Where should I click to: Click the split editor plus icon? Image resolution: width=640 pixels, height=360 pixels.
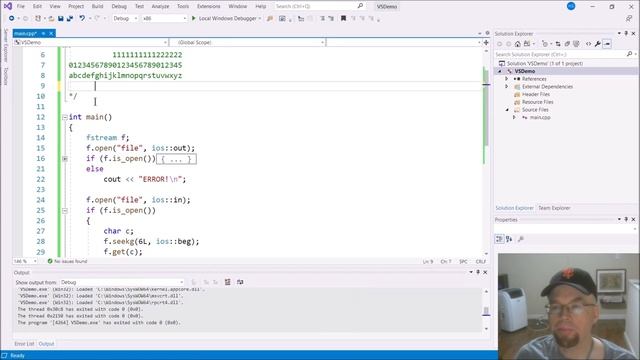click(486, 42)
